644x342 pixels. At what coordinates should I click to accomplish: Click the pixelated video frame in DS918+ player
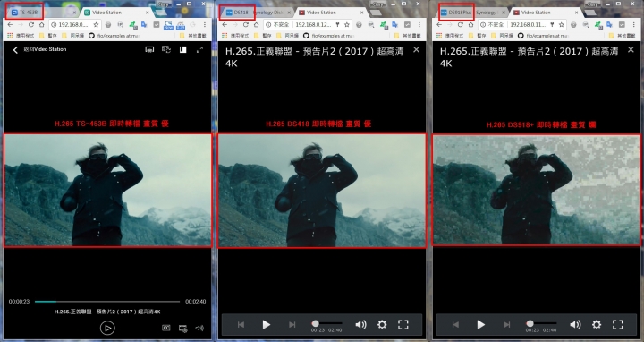537,190
